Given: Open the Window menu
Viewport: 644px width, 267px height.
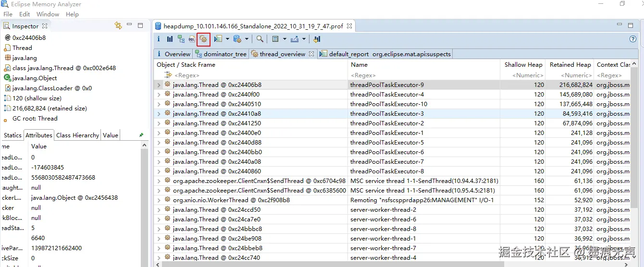Looking at the screenshot, I should point(48,14).
